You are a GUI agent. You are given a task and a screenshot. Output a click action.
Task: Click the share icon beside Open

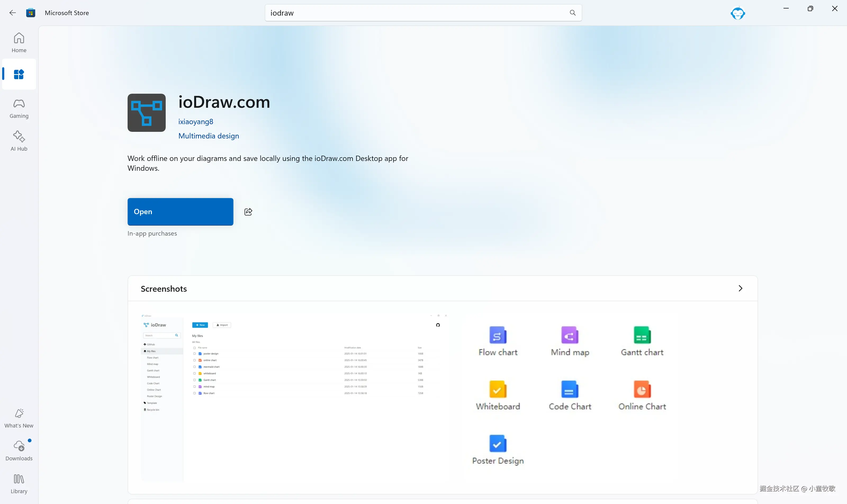point(248,212)
